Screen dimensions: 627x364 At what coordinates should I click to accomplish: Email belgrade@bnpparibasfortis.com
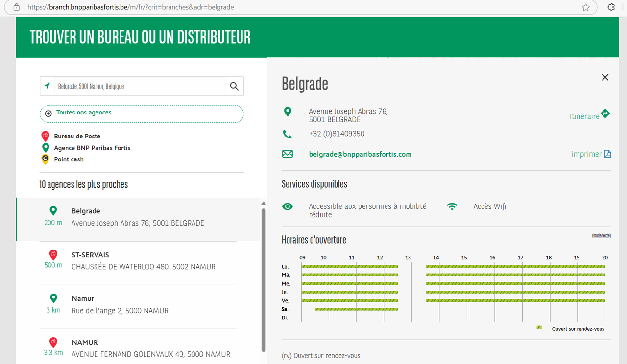[360, 154]
